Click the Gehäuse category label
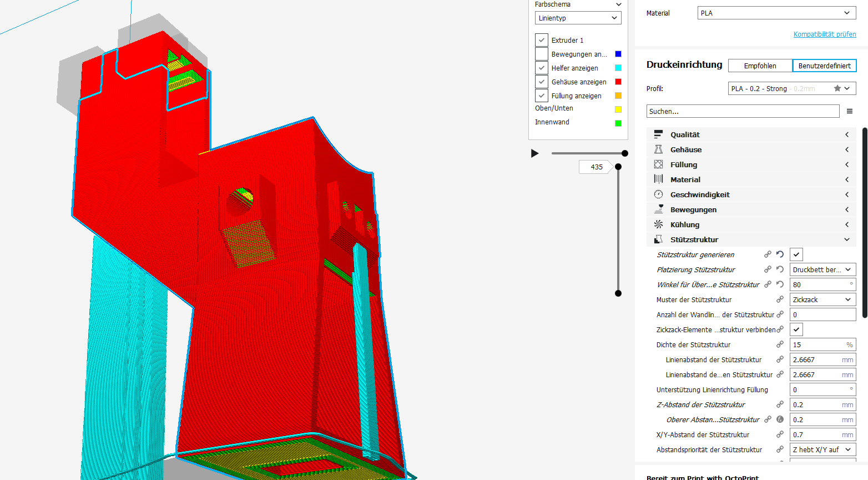Screen dimensions: 868x480 686,149
